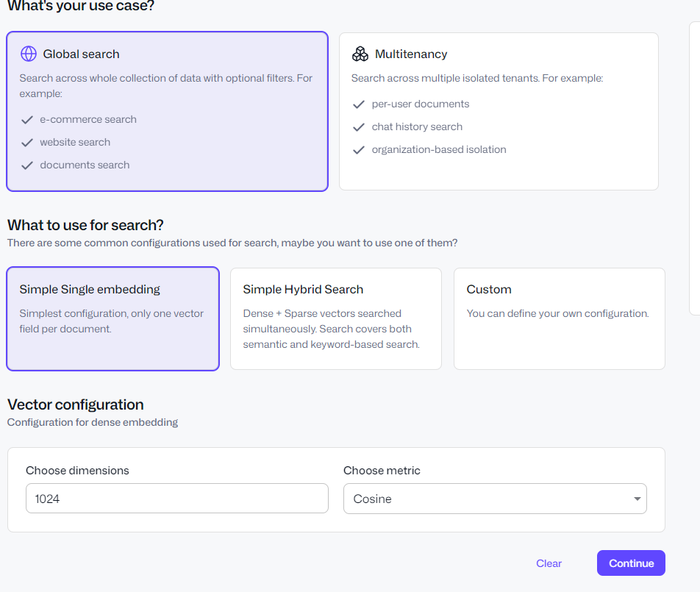Click the dropdown arrow in the Cosine field
Viewport: 700px width, 592px height.
coord(637,499)
